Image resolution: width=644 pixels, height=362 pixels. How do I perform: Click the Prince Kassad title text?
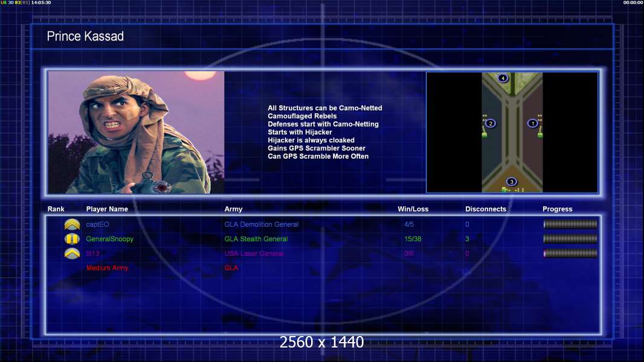pyautogui.click(x=85, y=36)
